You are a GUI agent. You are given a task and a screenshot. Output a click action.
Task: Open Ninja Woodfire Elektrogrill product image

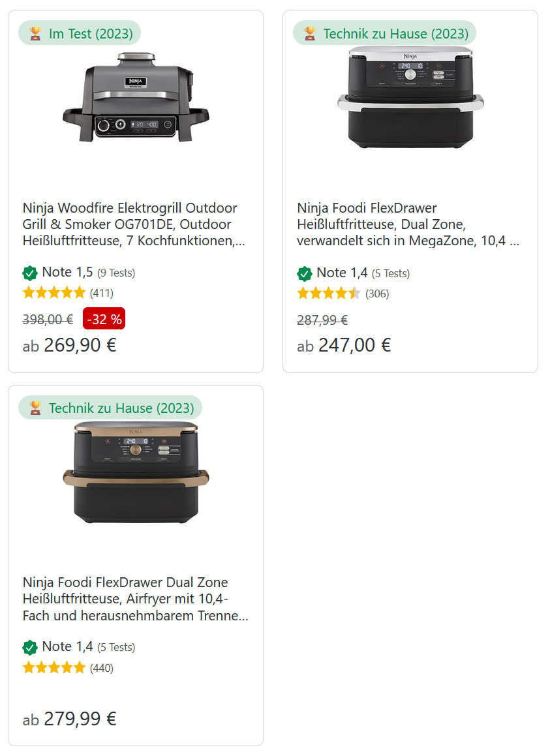tap(136, 98)
